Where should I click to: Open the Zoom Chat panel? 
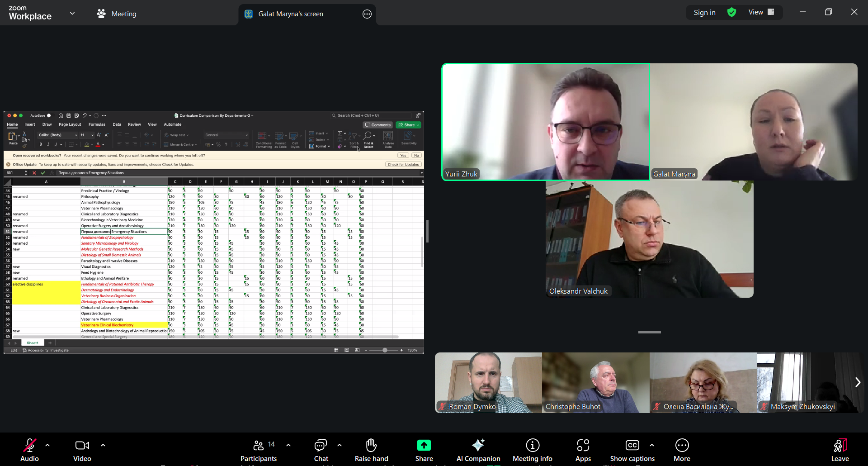click(321, 450)
